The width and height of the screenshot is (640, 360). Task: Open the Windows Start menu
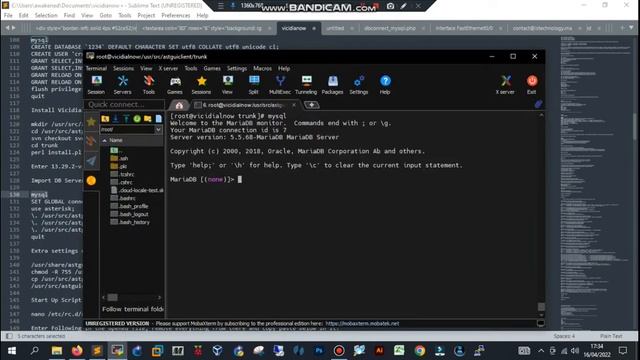pyautogui.click(x=12, y=351)
